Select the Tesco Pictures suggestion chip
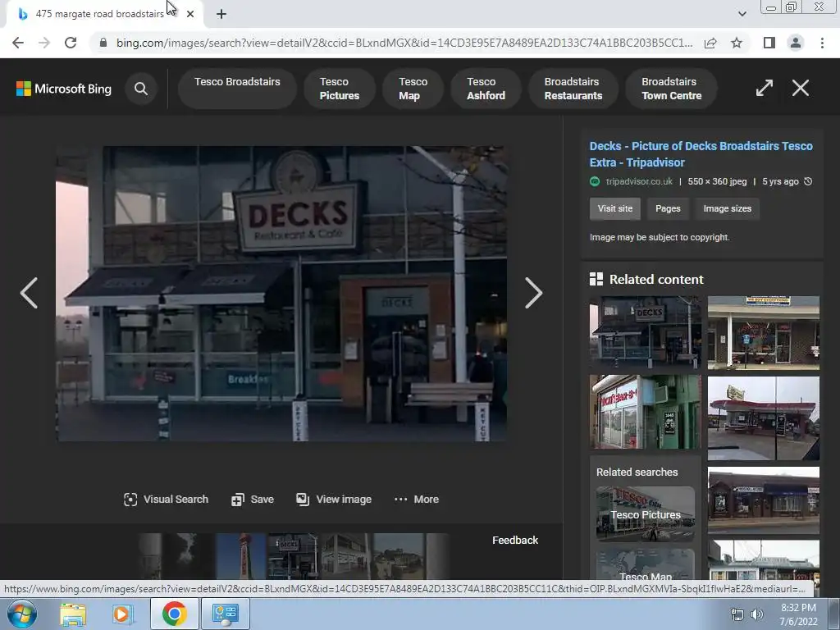This screenshot has height=630, width=840. point(339,89)
